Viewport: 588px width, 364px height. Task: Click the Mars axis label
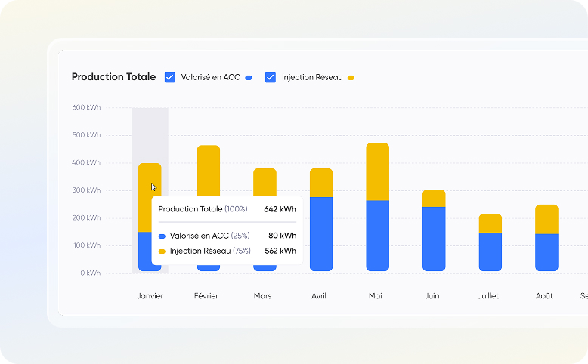pyautogui.click(x=262, y=296)
